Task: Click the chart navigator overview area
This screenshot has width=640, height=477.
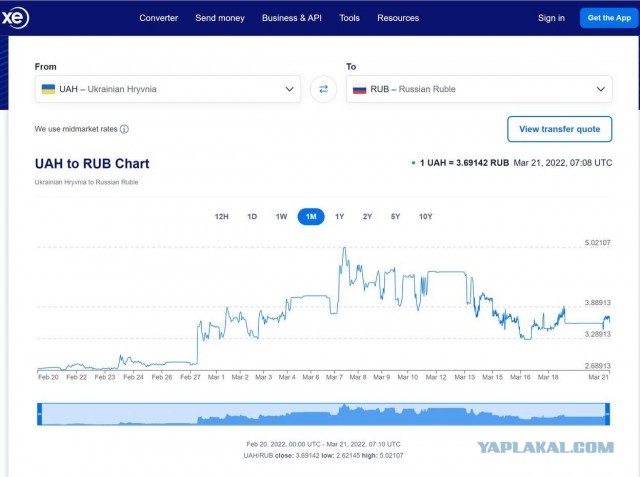Action: pos(323,414)
